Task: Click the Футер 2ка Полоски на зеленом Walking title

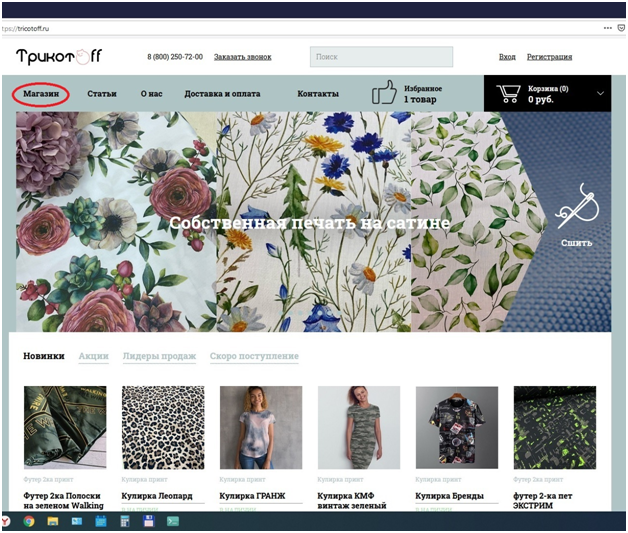Action: click(x=63, y=501)
